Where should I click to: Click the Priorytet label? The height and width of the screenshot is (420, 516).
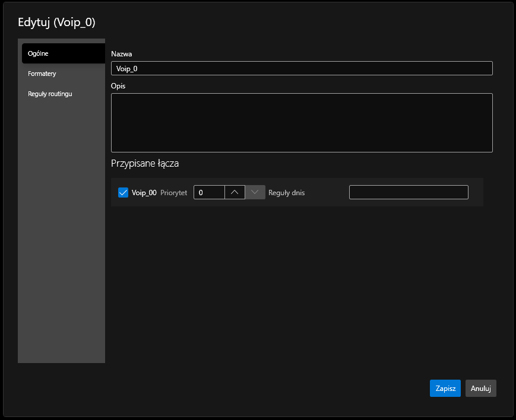point(174,193)
